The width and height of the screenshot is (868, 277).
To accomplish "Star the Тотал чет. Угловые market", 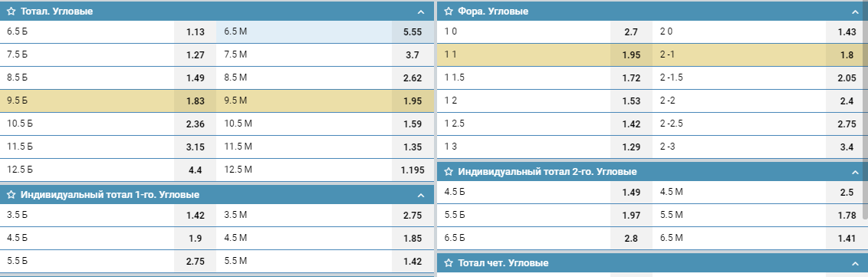I will [x=449, y=262].
